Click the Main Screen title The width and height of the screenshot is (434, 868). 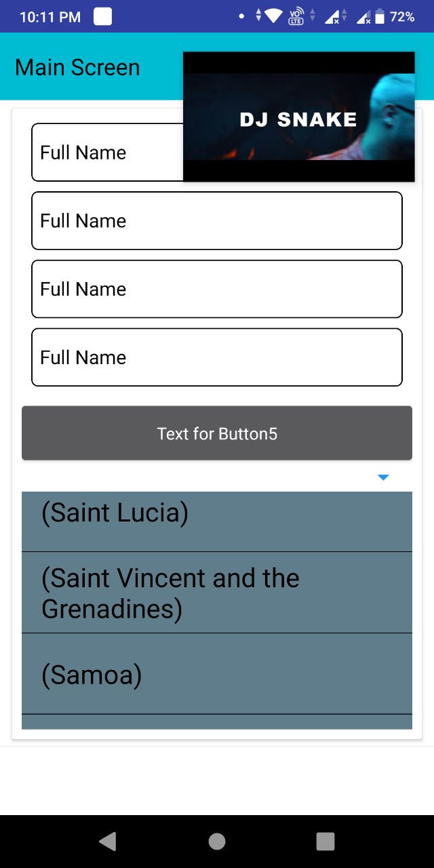point(77,68)
